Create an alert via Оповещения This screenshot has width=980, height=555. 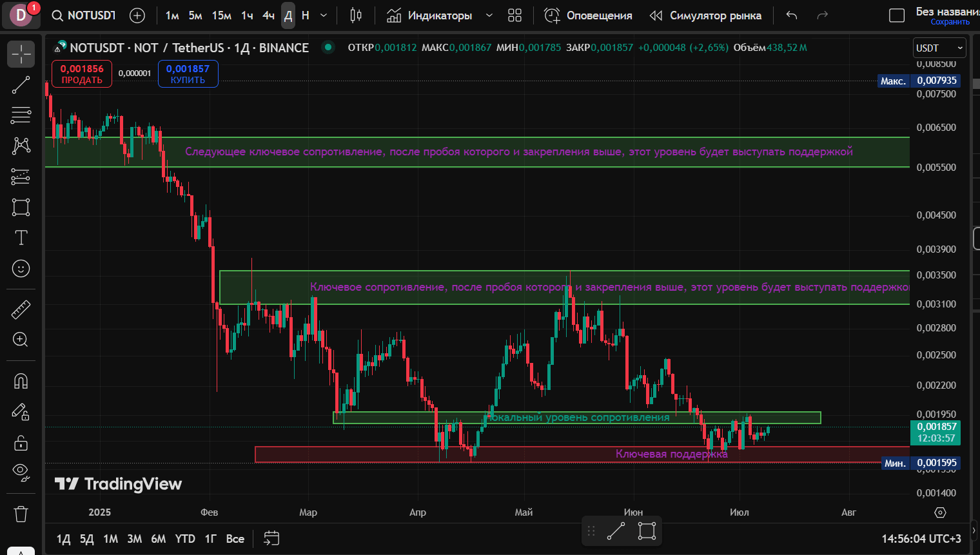[x=588, y=15]
